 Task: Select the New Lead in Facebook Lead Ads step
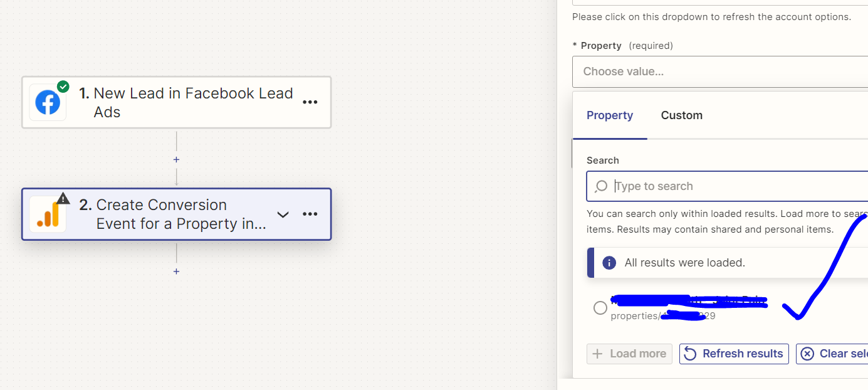(x=177, y=102)
